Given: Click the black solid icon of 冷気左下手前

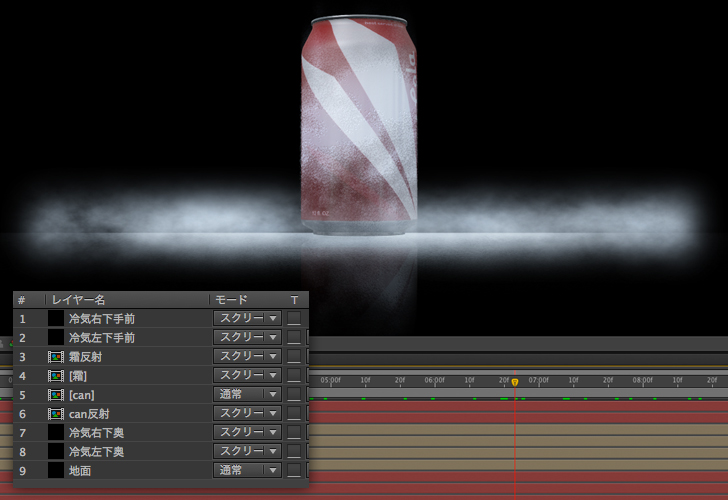Looking at the screenshot, I should tap(56, 337).
